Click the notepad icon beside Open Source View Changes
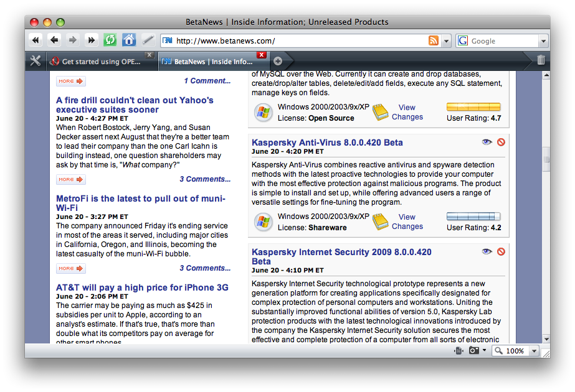The height and width of the screenshot is (392, 575). pos(380,112)
